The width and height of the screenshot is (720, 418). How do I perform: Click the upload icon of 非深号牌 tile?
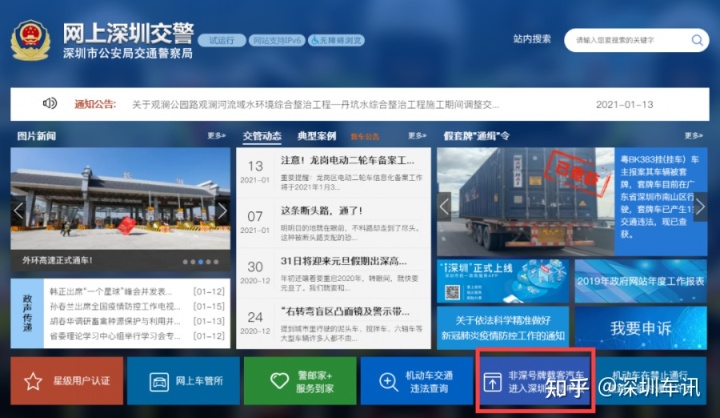click(492, 382)
